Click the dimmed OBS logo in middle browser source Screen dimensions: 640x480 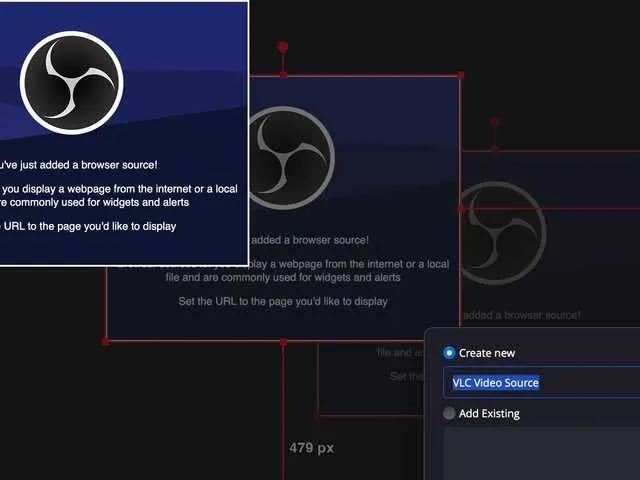tap(291, 158)
